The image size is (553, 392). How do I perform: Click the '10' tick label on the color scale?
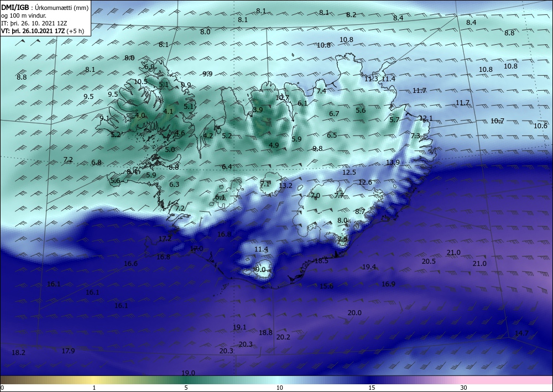[280, 388]
